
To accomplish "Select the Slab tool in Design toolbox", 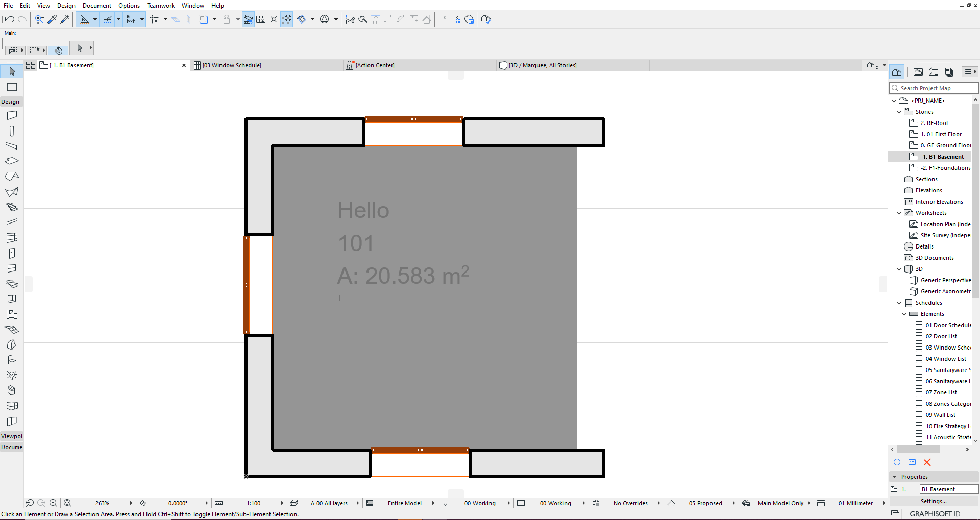I will [12, 161].
